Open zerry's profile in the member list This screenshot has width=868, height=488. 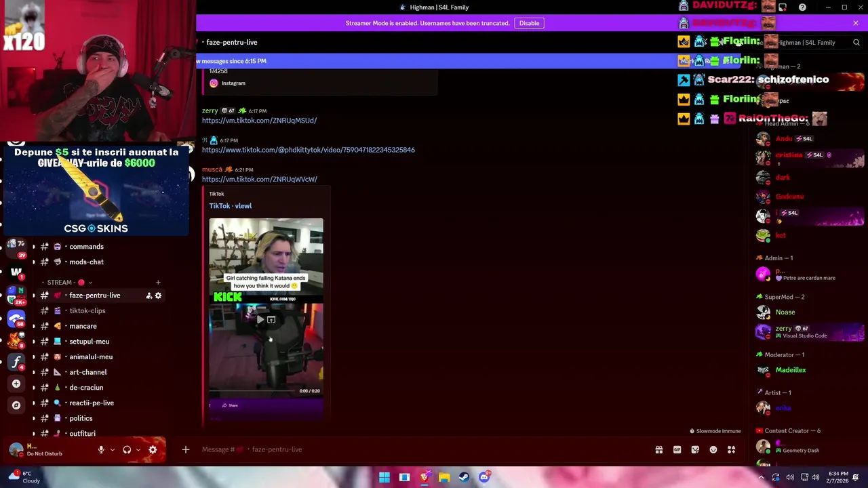[810, 331]
